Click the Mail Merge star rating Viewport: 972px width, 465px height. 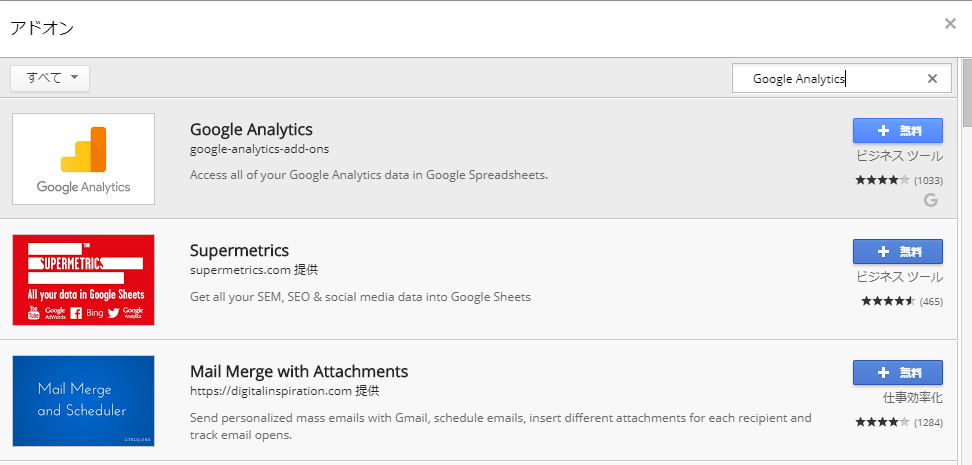tap(882, 422)
